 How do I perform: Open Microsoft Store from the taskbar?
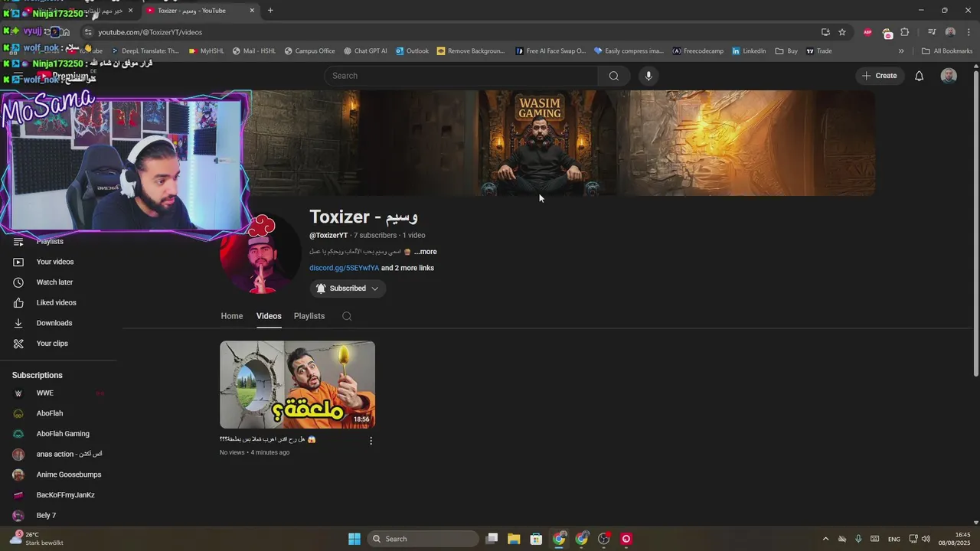point(536,539)
